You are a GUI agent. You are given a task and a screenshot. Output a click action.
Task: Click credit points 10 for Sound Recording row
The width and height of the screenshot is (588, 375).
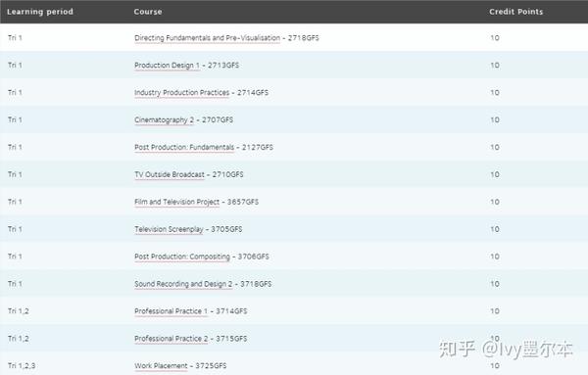point(495,284)
